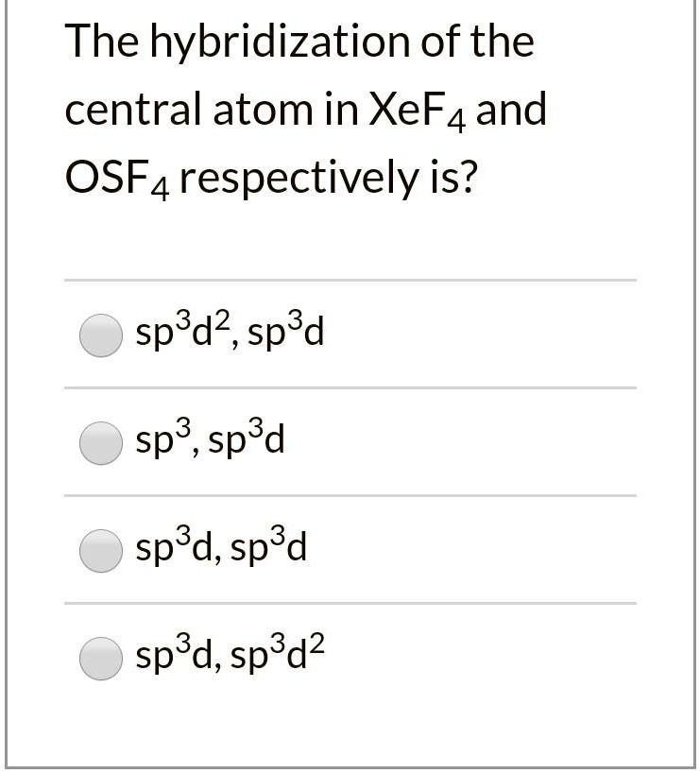This screenshot has width=700, height=773.
Task: Select the radio button for sp³d, sp³d²
Action: 100,656
